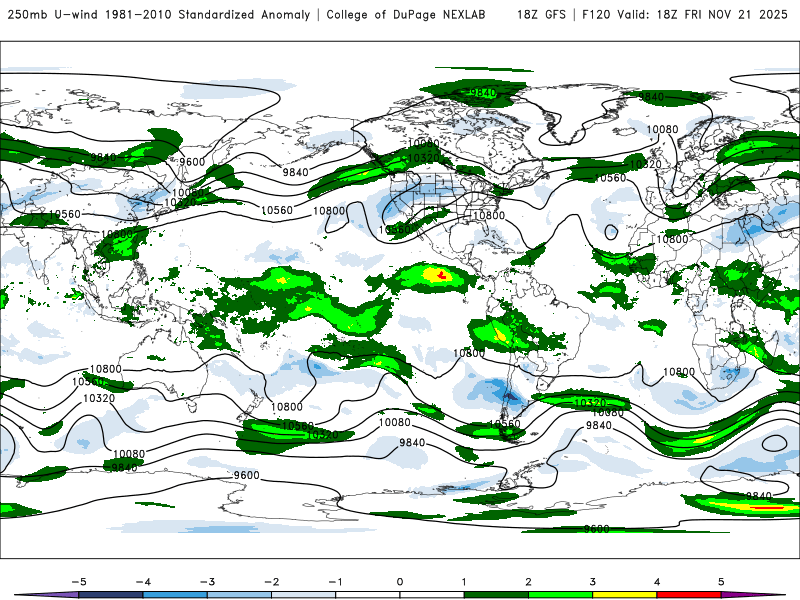This screenshot has width=800, height=600.
Task: Click the '9840' contour label south of the Aleutians
Action: [x=295, y=172]
